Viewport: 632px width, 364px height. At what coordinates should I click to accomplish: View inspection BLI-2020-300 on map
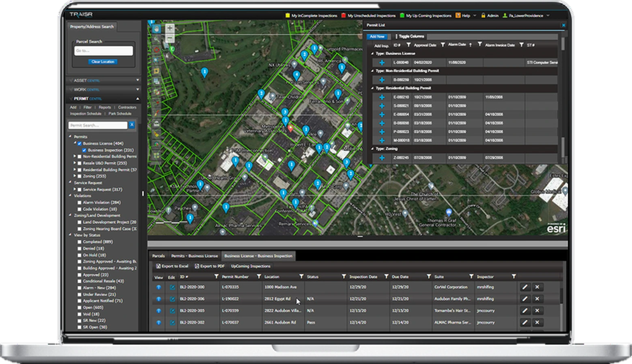(159, 287)
